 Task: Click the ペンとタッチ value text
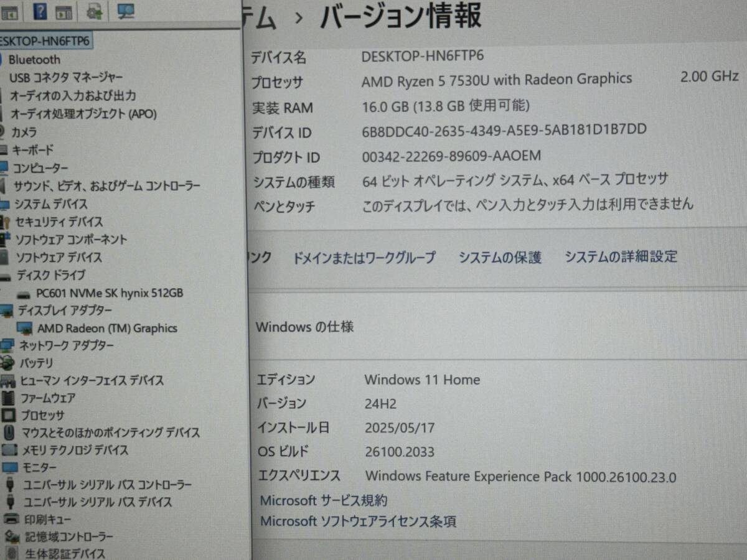coord(527,203)
